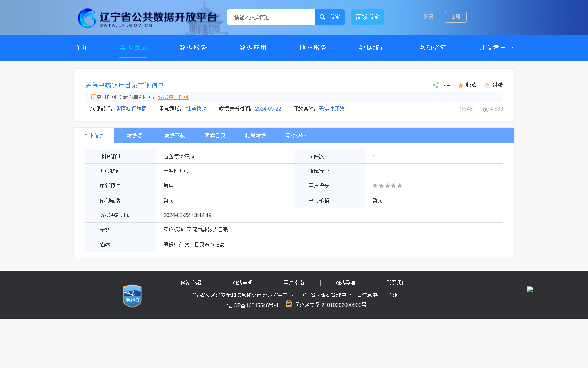This screenshot has width=588, height=368.
Task: Click the share icon
Action: tap(435, 85)
